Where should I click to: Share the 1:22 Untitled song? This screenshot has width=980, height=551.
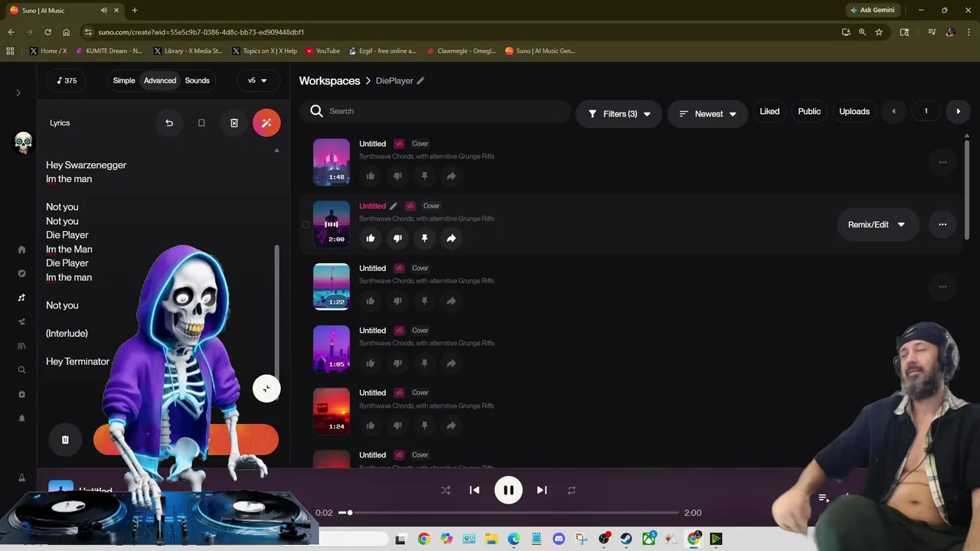451,301
